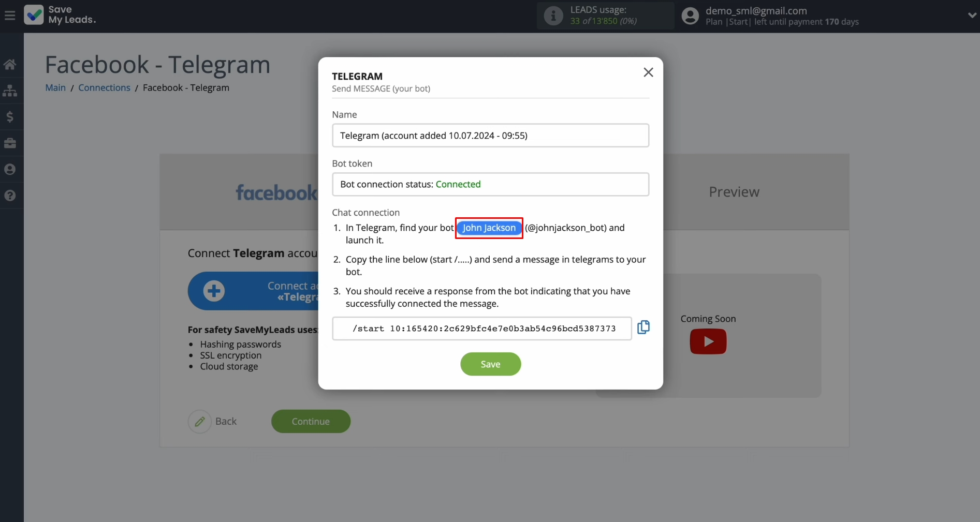The height and width of the screenshot is (522, 980).
Task: Click the LEADS usage info icon
Action: pos(553,16)
